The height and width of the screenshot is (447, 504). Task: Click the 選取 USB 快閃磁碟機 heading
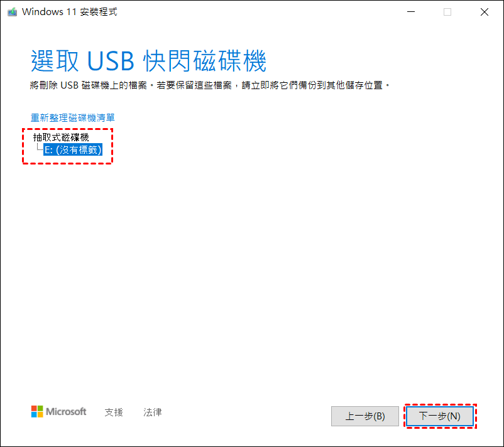(148, 61)
